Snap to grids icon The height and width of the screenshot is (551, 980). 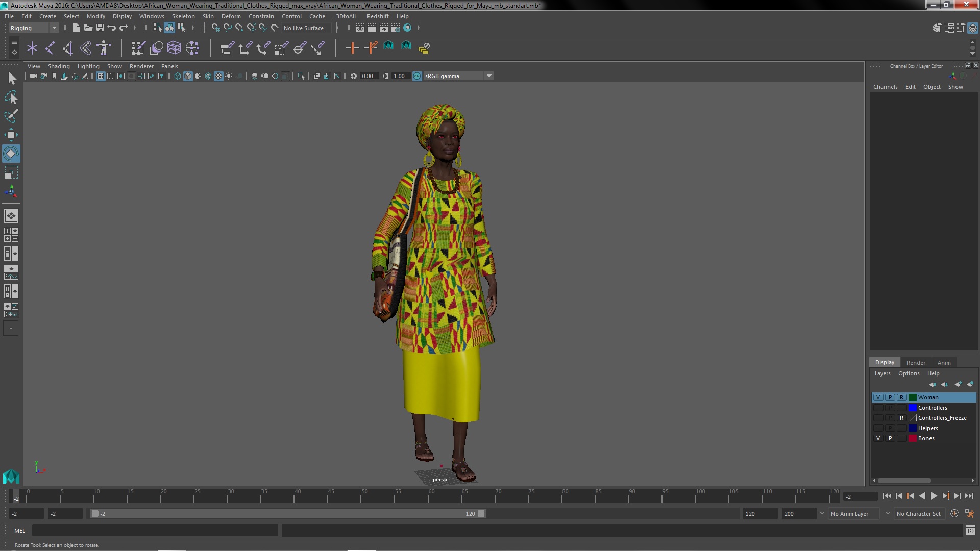[x=215, y=28]
